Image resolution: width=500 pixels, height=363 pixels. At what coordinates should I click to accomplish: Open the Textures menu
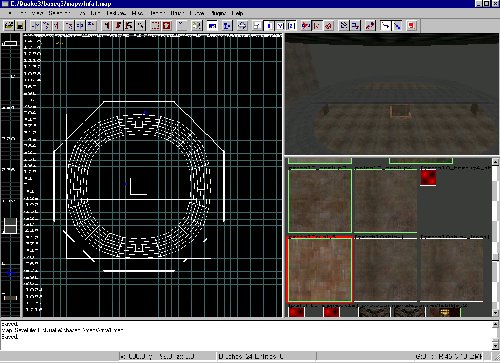pos(116,13)
